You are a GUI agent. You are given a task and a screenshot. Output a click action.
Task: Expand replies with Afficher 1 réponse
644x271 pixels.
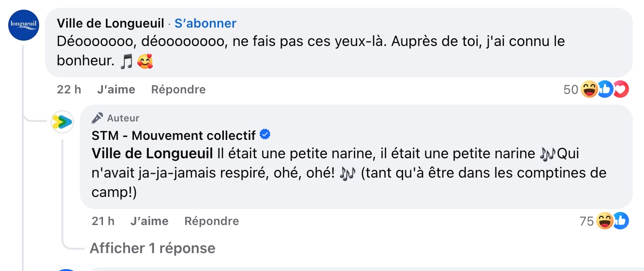[153, 248]
